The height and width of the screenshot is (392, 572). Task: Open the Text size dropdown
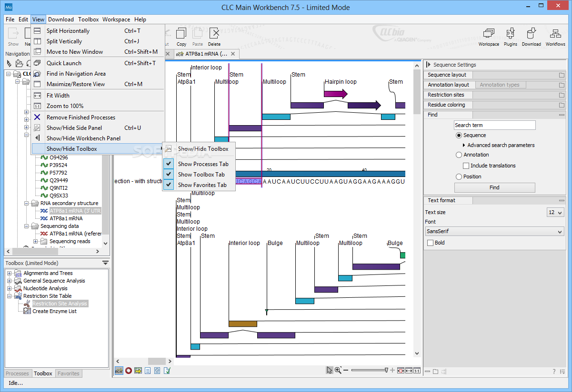pos(555,212)
